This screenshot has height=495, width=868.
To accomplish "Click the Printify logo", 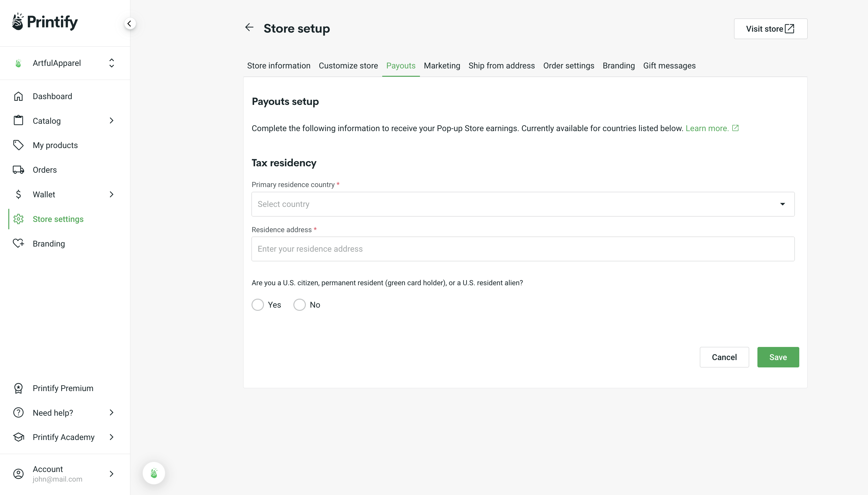I will [x=44, y=22].
